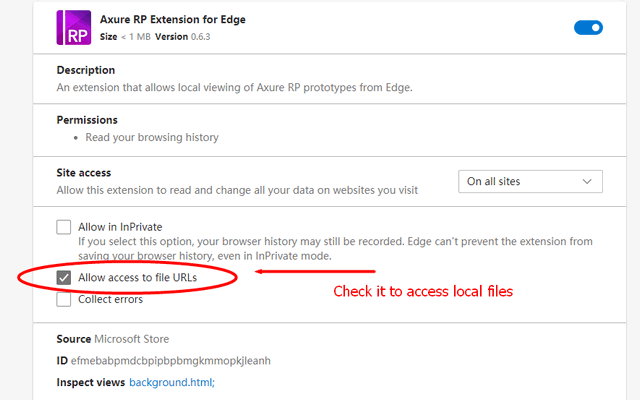Image resolution: width=640 pixels, height=400 pixels.
Task: Click the "Axure RP Extension for Edge" title
Action: 173,19
